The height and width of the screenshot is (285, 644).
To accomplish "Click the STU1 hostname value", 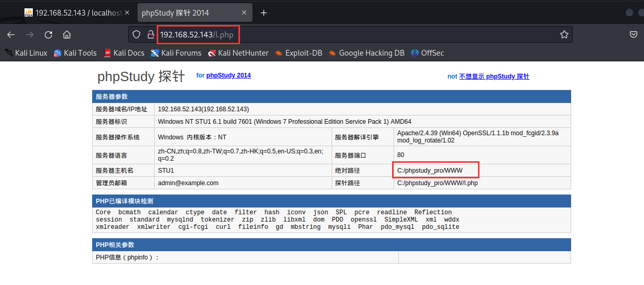I will pos(166,170).
